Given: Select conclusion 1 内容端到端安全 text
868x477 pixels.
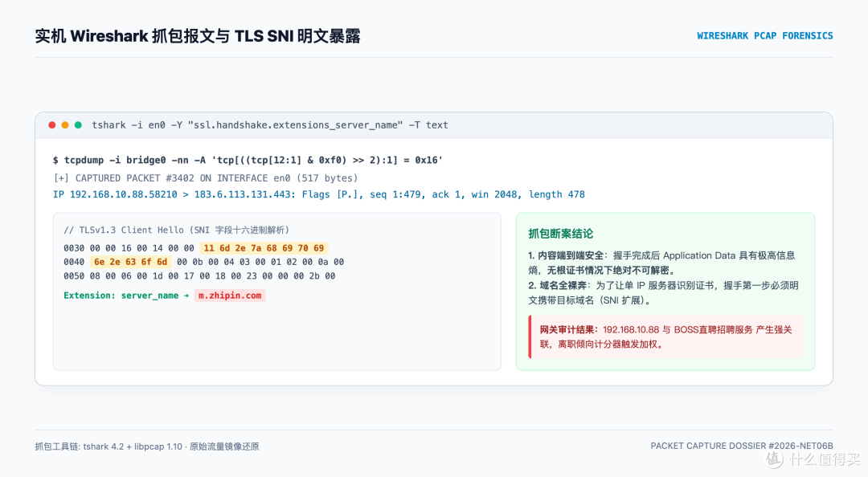Looking at the screenshot, I should 661,263.
